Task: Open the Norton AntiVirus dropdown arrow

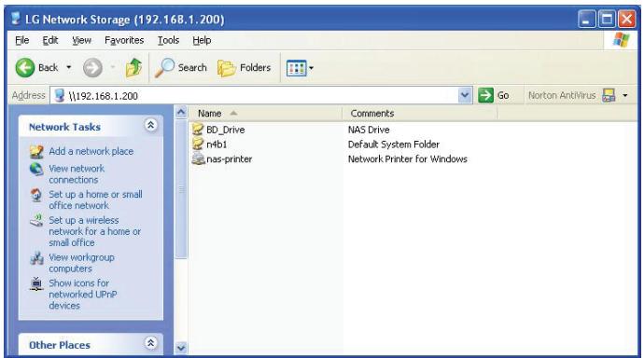Action: click(x=625, y=95)
